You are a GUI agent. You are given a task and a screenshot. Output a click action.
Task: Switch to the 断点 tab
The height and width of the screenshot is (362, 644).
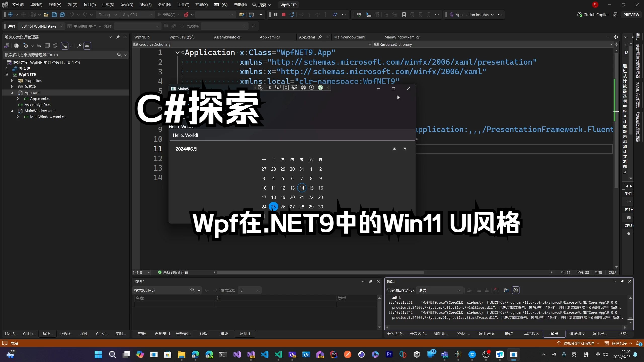pos(509,334)
